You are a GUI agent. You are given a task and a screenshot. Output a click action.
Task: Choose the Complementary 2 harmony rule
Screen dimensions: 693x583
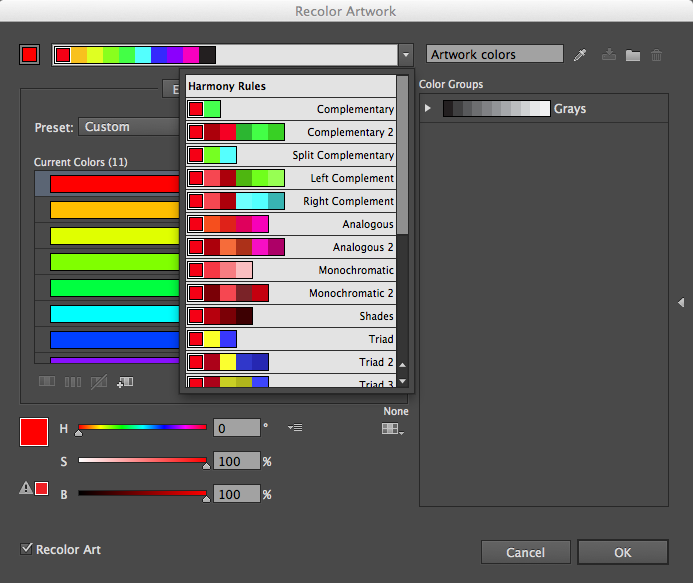pos(291,132)
